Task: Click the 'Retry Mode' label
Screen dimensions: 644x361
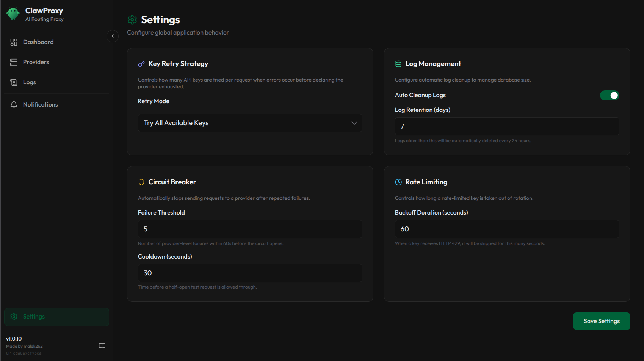Action: tap(154, 101)
